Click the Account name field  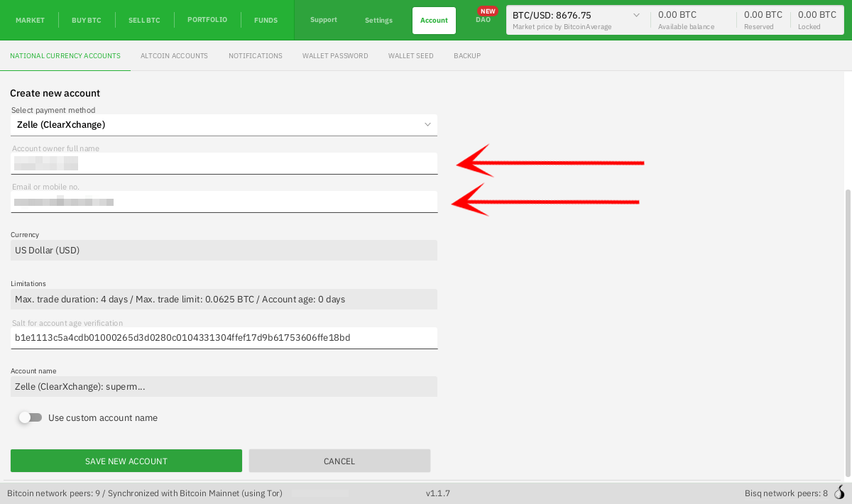[224, 386]
